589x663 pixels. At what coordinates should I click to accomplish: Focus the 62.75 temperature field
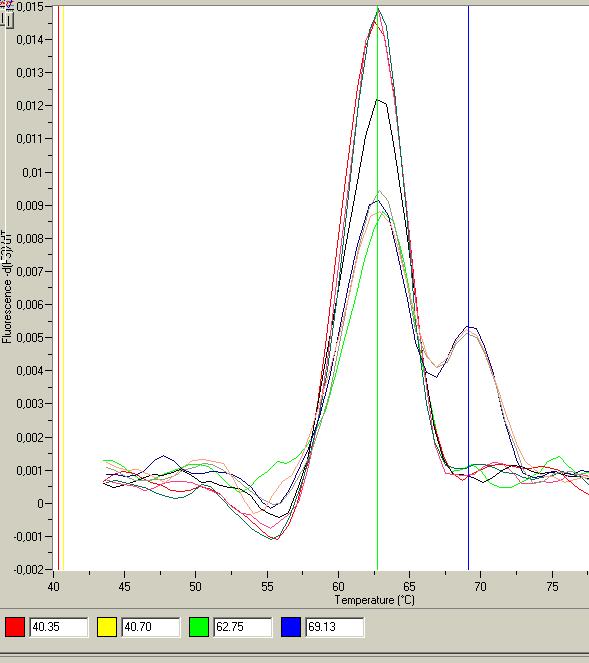(243, 627)
